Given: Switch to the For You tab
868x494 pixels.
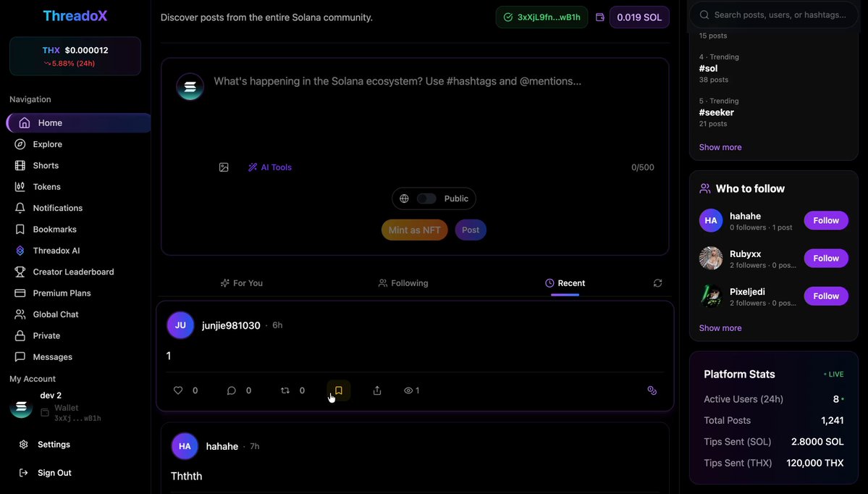Looking at the screenshot, I should pos(241,283).
